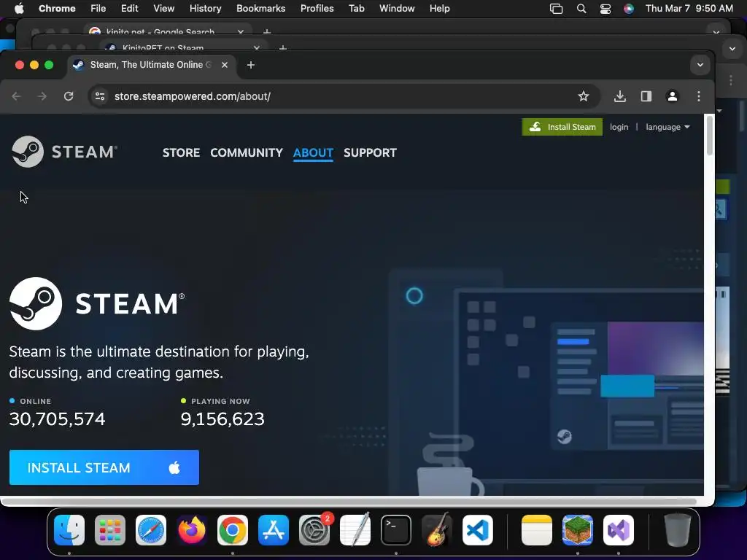747x560 pixels.
Task: Open Visual Studio Code from the dock
Action: click(478, 530)
